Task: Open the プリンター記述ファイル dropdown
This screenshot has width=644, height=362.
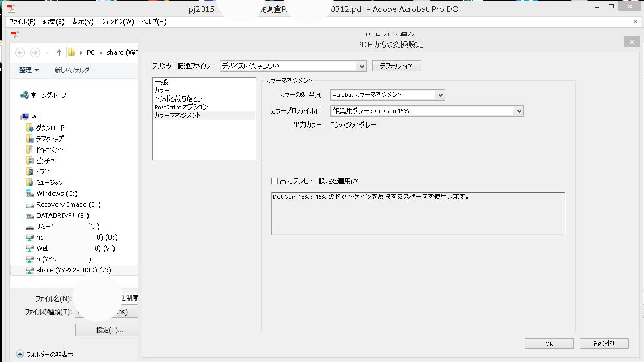Action: click(293, 66)
